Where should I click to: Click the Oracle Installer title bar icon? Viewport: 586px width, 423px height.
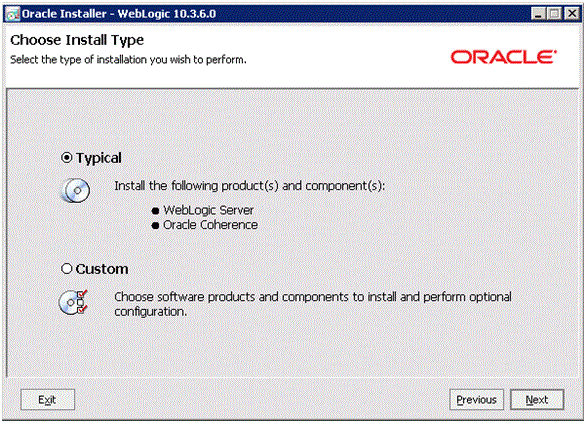pos(12,14)
